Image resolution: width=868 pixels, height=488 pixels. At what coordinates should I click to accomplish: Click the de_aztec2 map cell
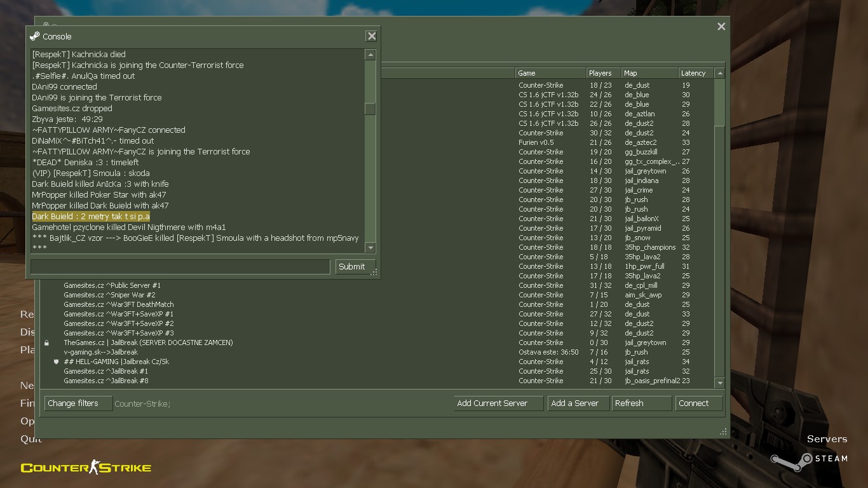click(x=641, y=142)
